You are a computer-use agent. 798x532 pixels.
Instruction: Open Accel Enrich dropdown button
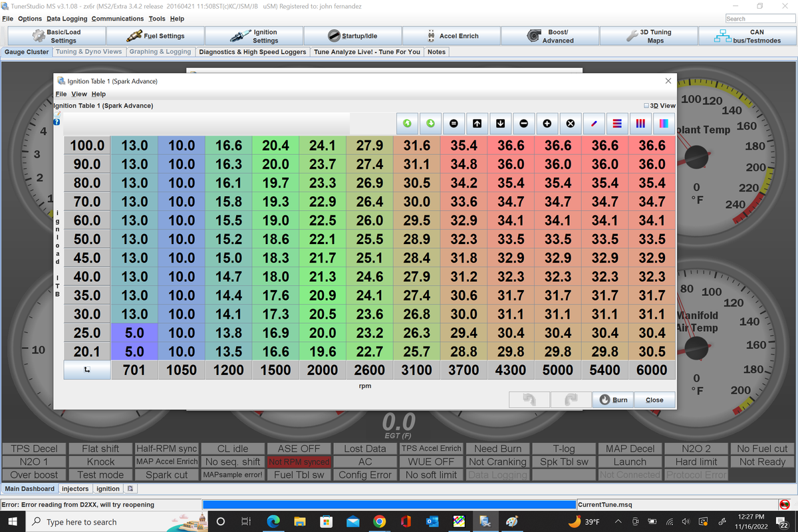click(x=452, y=36)
